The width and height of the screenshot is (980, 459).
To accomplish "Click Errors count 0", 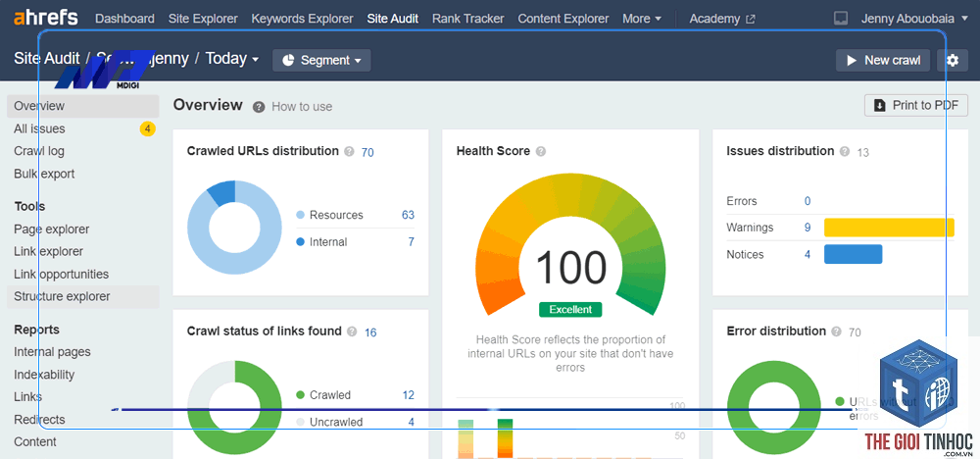I will point(808,201).
